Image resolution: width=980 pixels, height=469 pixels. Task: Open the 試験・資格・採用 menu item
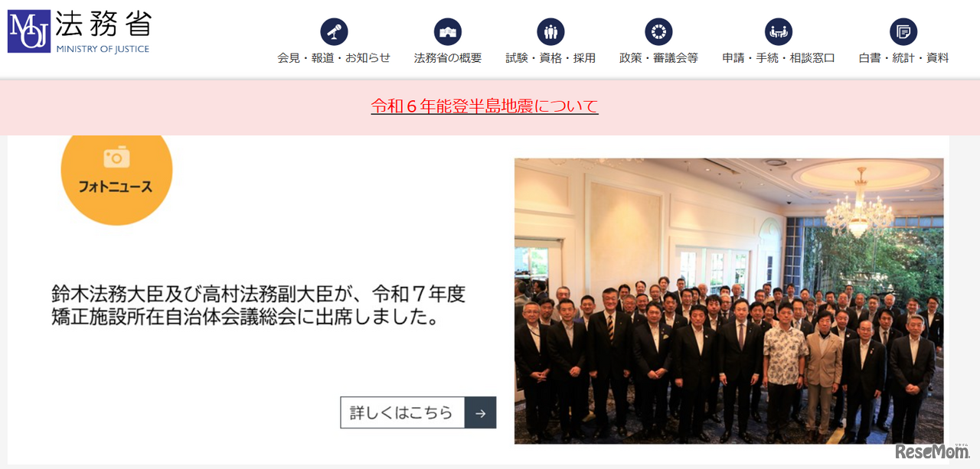550,58
